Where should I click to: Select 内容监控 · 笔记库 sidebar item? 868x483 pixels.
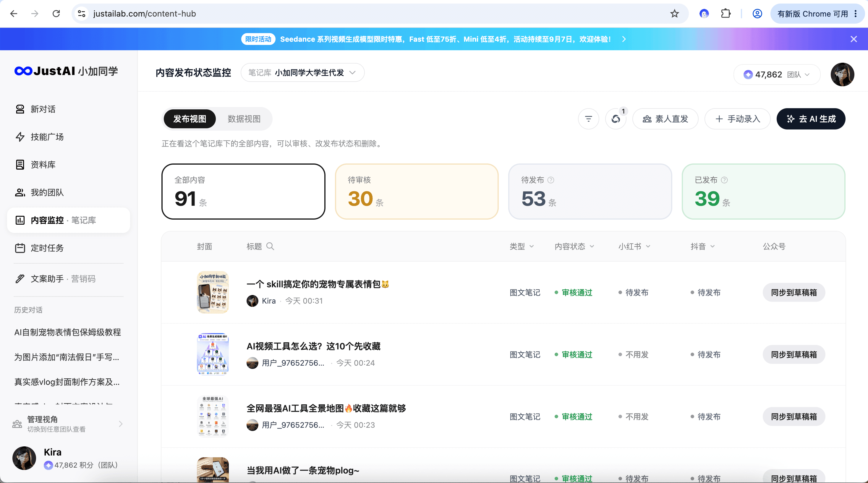(68, 220)
